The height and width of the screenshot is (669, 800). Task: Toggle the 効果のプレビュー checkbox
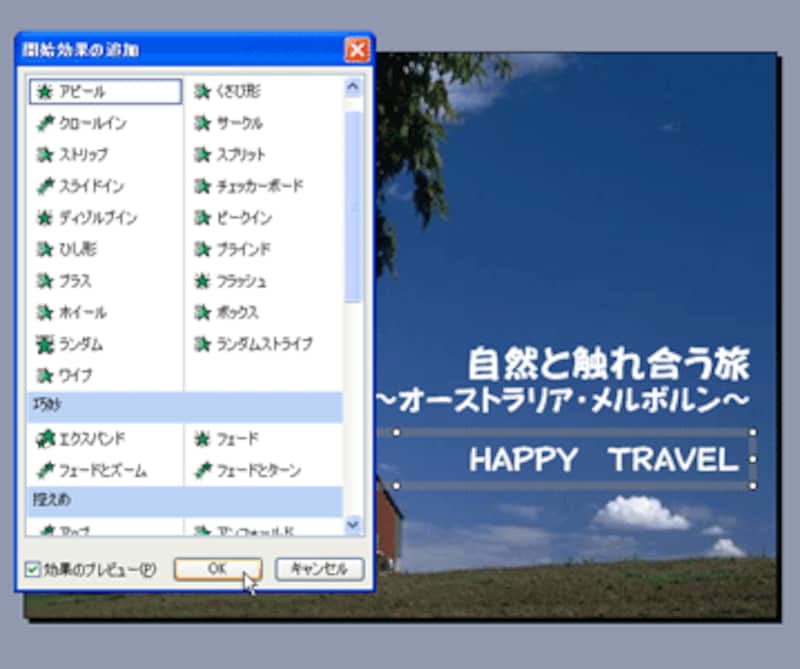pos(33,569)
